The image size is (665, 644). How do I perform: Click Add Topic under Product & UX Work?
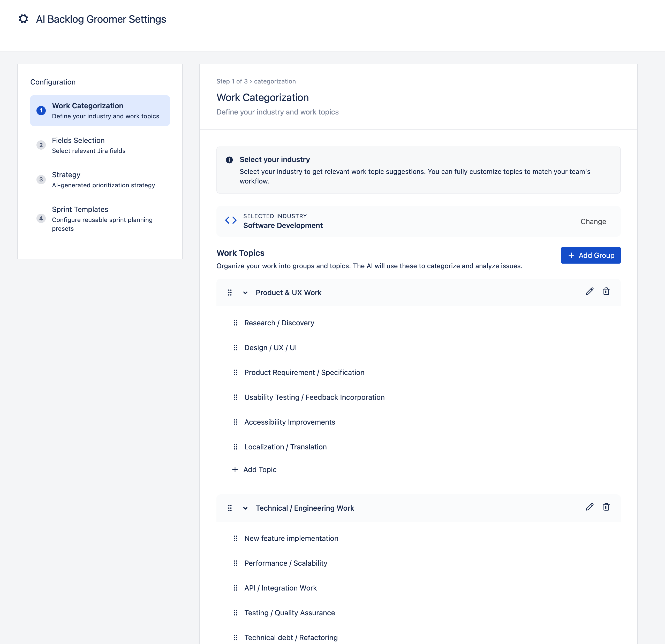(x=254, y=470)
